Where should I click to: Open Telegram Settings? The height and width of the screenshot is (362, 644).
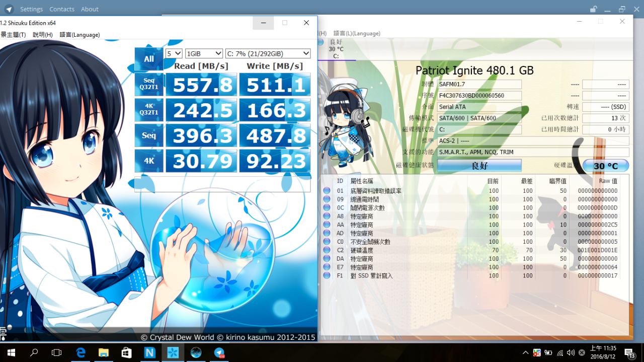(31, 9)
